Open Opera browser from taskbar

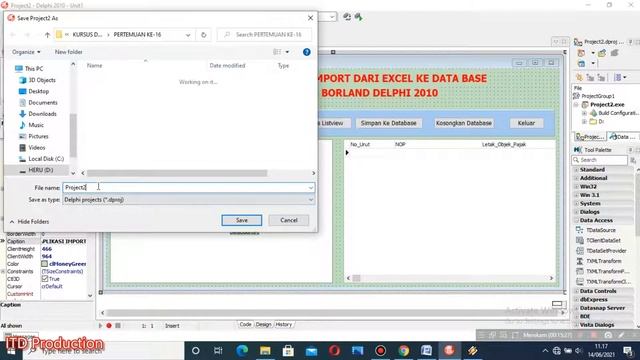(334, 351)
